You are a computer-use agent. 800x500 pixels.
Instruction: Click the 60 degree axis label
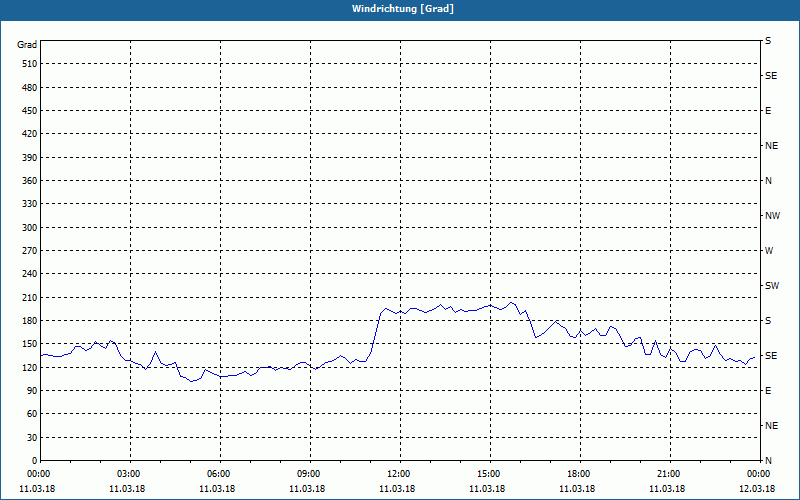(32, 414)
